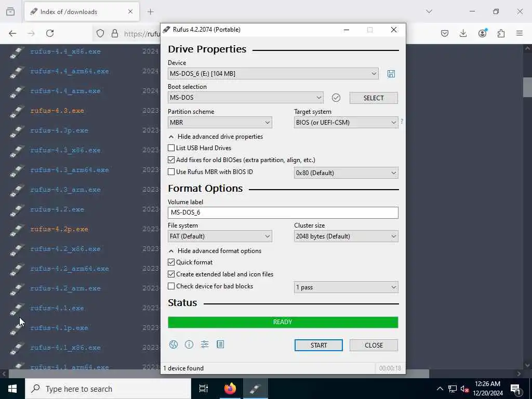
Task: Collapse Hide advanced format options
Action: pos(215,251)
